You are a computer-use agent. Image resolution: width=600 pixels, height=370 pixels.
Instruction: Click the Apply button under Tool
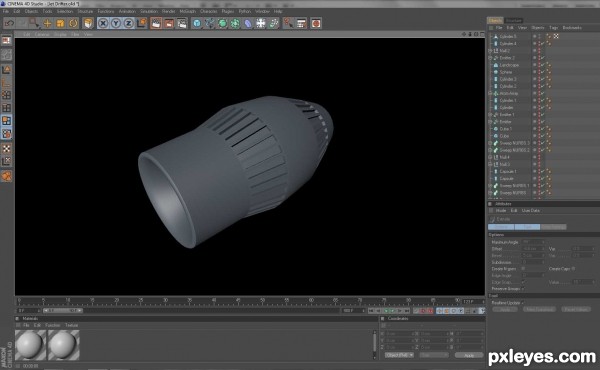coord(505,309)
